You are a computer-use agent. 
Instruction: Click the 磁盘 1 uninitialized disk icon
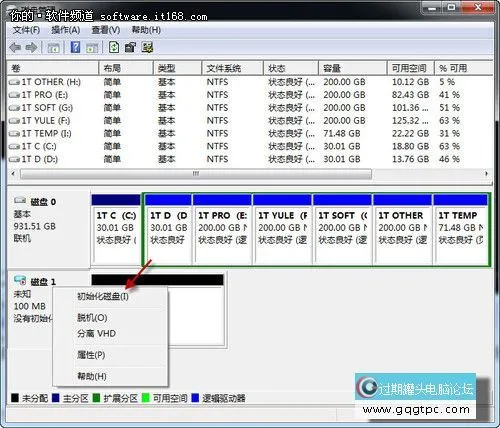[20, 280]
